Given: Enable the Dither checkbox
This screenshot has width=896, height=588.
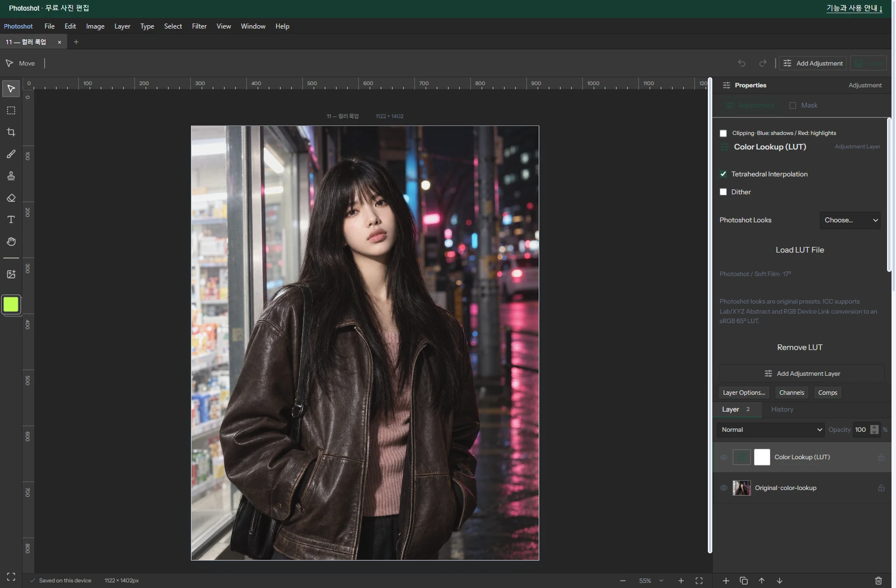Looking at the screenshot, I should [723, 192].
